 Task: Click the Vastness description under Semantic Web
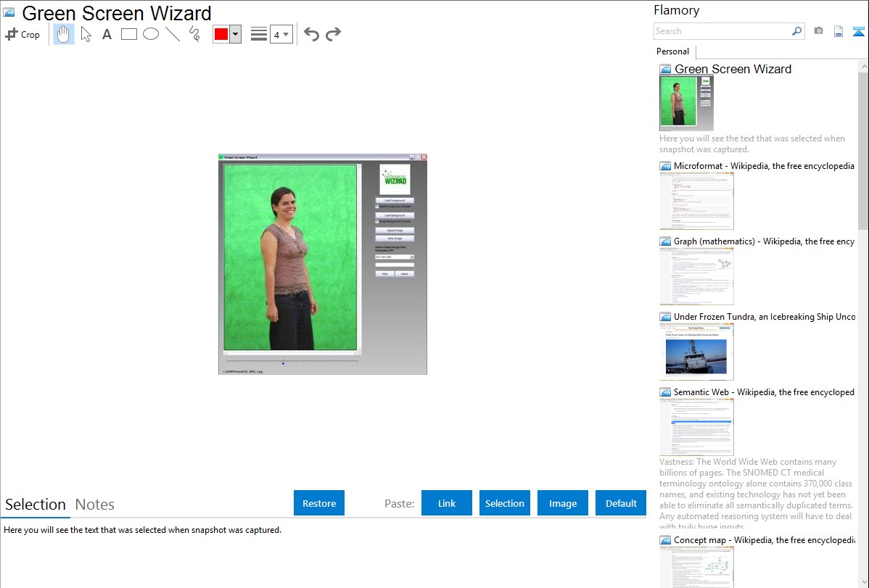coord(757,494)
